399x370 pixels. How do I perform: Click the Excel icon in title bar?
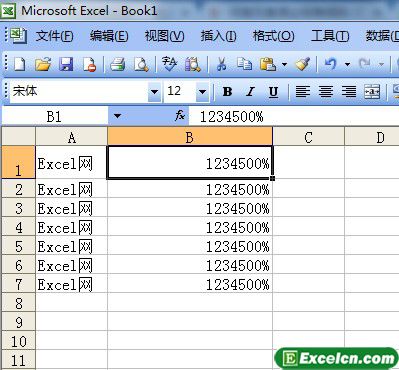[x=8, y=11]
